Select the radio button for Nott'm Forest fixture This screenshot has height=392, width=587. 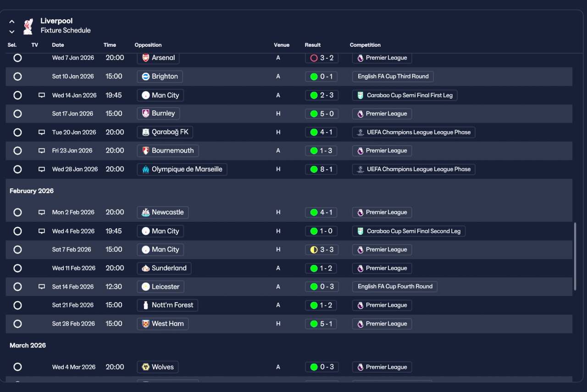[17, 305]
